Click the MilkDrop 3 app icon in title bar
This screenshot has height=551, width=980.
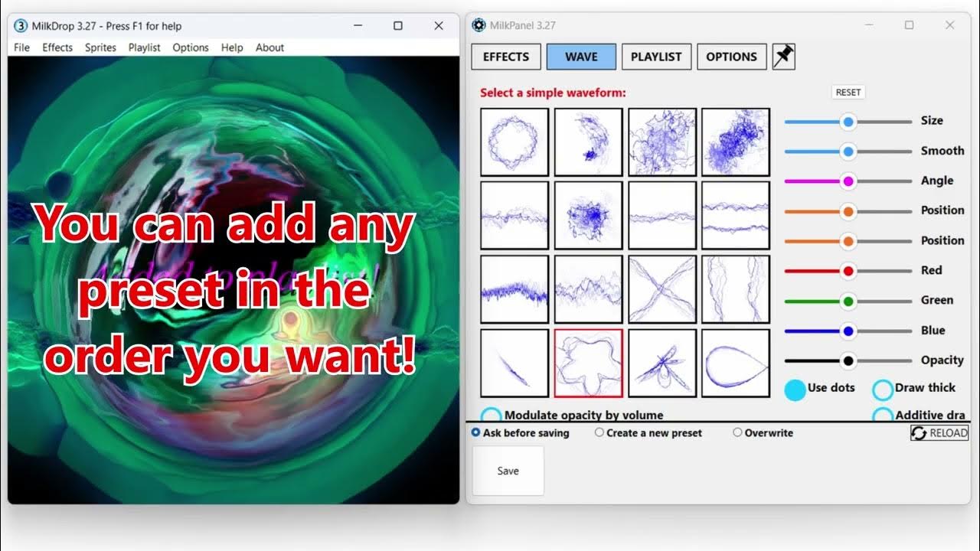coord(21,25)
